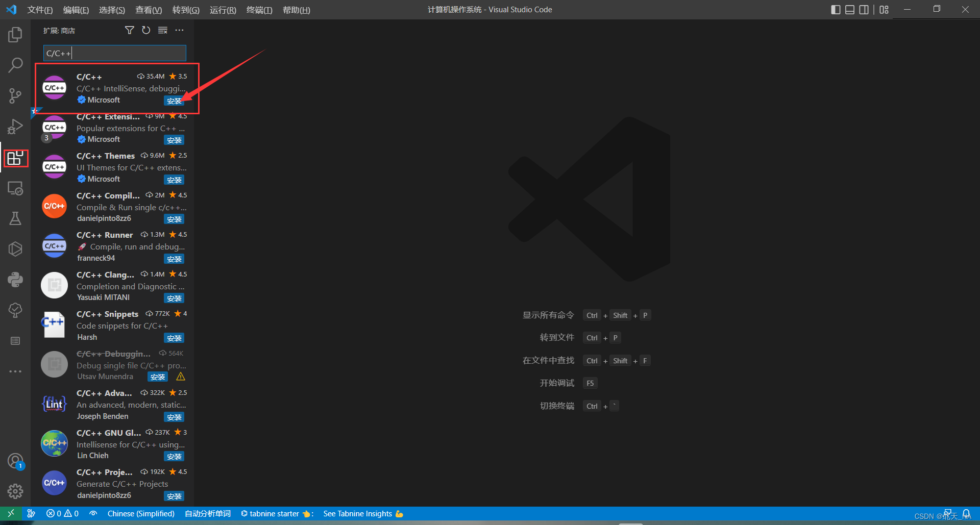
Task: Click tabnine starter status item
Action: point(276,513)
